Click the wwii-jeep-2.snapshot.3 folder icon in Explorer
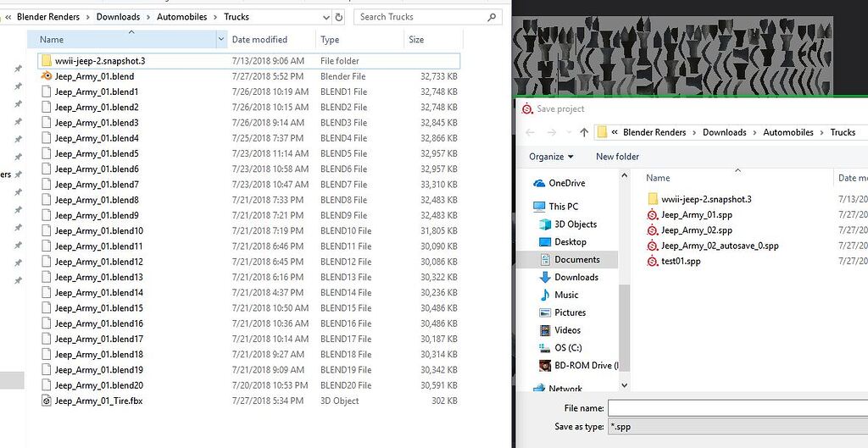868x448 pixels. click(x=47, y=61)
